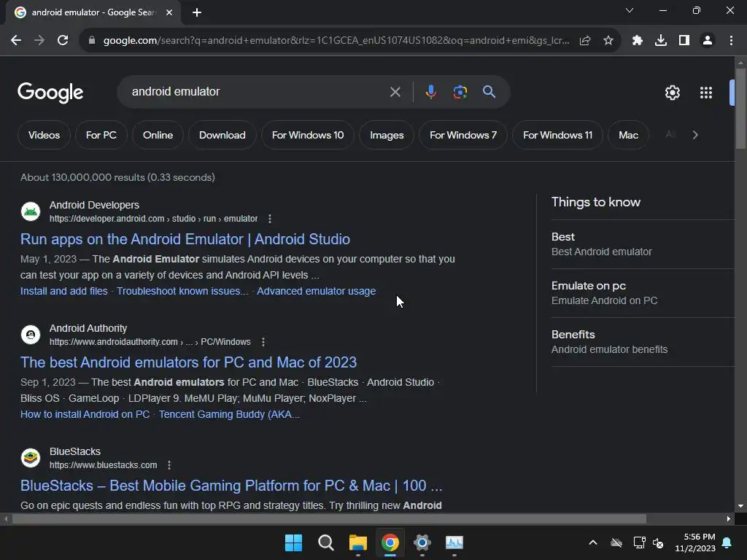Expand Emulate on pc topic
The height and width of the screenshot is (560, 747).
pos(643,293)
